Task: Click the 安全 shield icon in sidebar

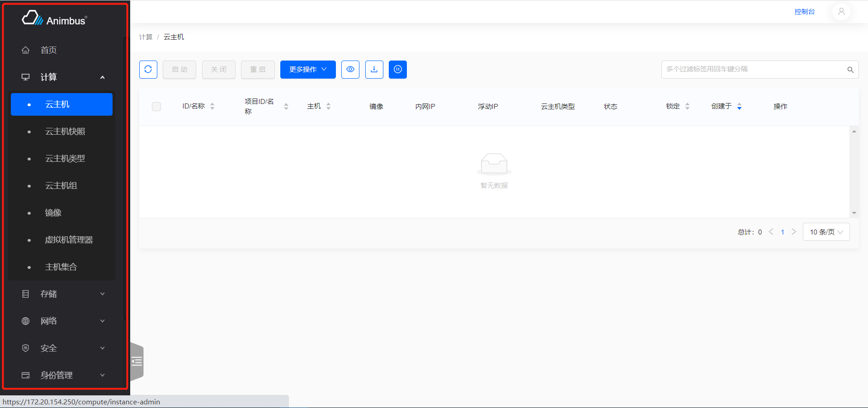Action: [25, 348]
